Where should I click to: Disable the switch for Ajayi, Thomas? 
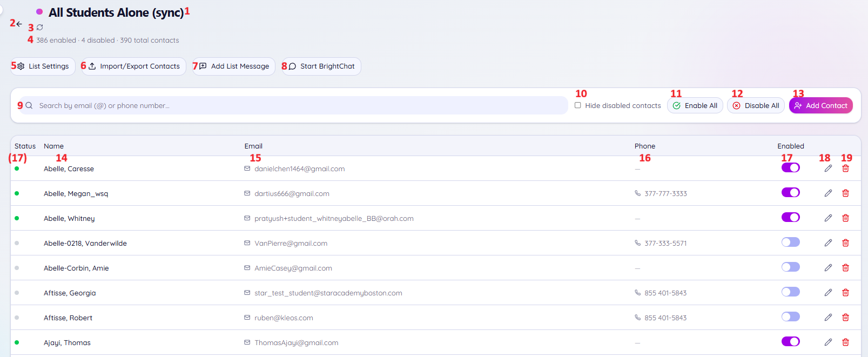[x=791, y=341]
